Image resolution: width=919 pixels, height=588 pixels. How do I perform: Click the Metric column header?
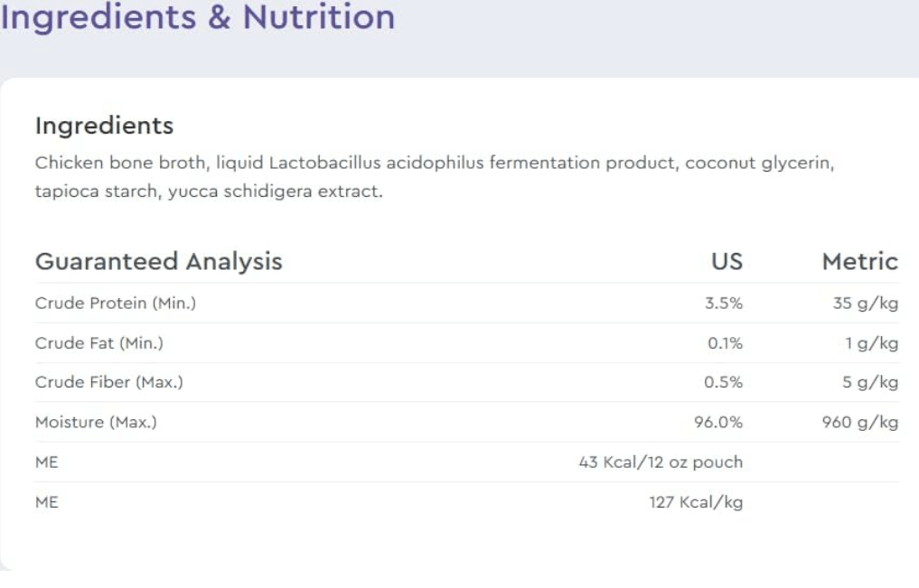coord(859,262)
